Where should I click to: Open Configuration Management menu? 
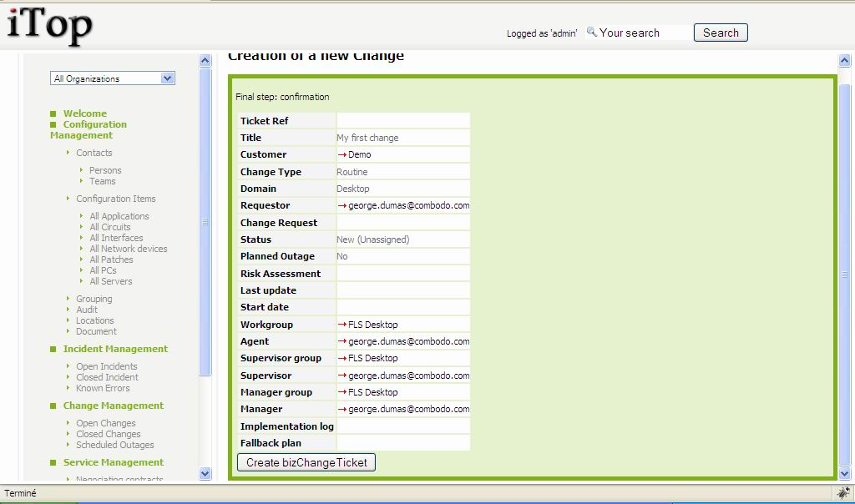[89, 129]
